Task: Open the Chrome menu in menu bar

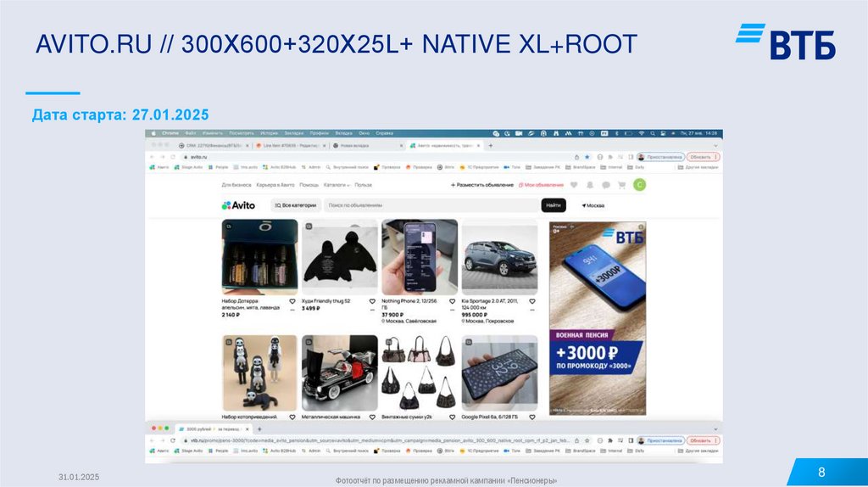Action: [x=170, y=133]
